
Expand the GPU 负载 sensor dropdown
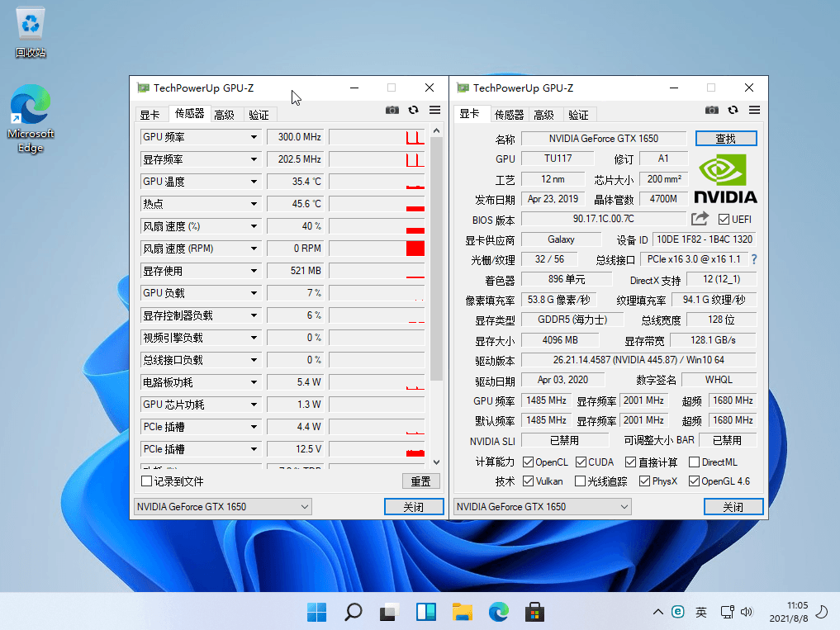click(254, 293)
